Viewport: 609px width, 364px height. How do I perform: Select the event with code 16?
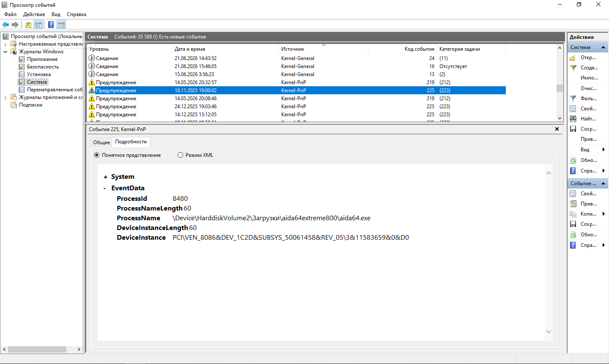coord(296,66)
